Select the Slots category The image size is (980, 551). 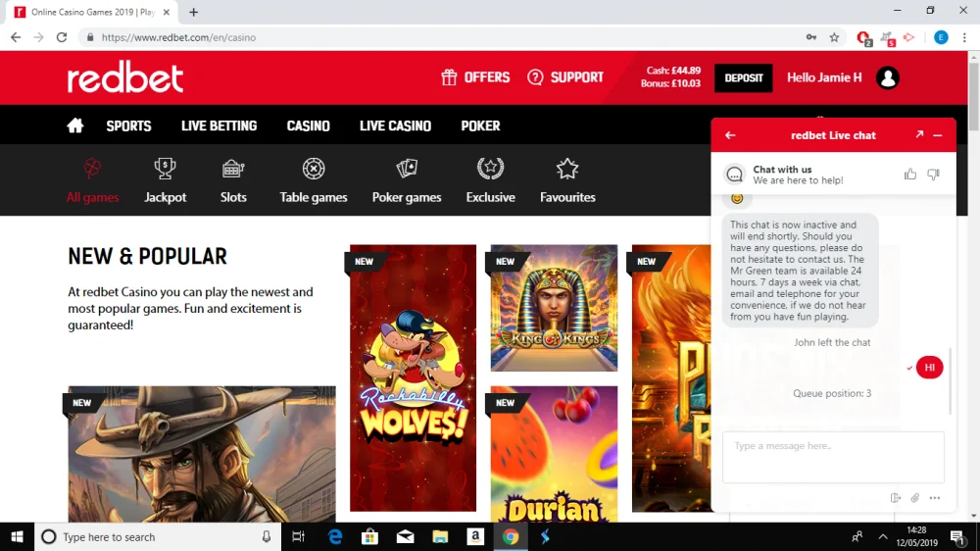point(233,180)
